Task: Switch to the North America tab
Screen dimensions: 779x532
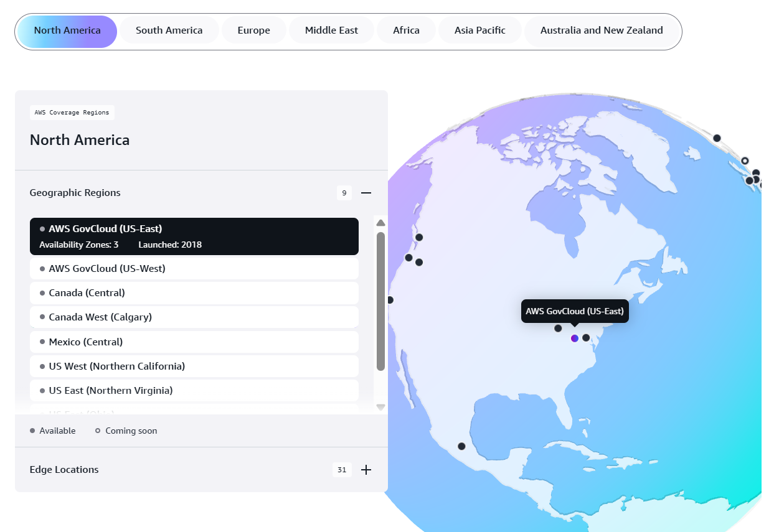Action: point(67,30)
